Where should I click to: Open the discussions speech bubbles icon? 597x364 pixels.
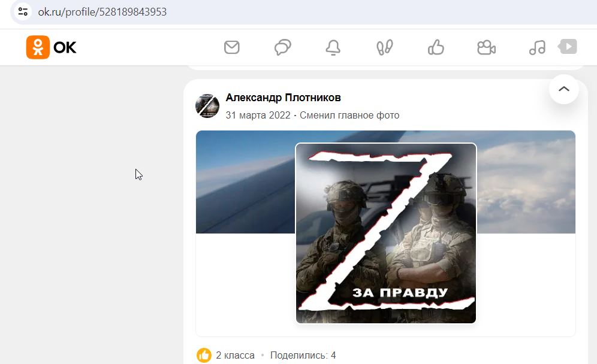tap(282, 47)
